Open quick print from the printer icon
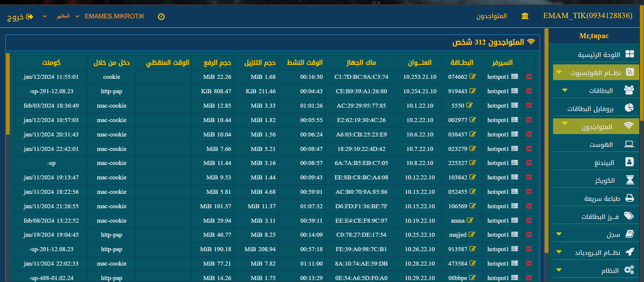 [x=630, y=199]
